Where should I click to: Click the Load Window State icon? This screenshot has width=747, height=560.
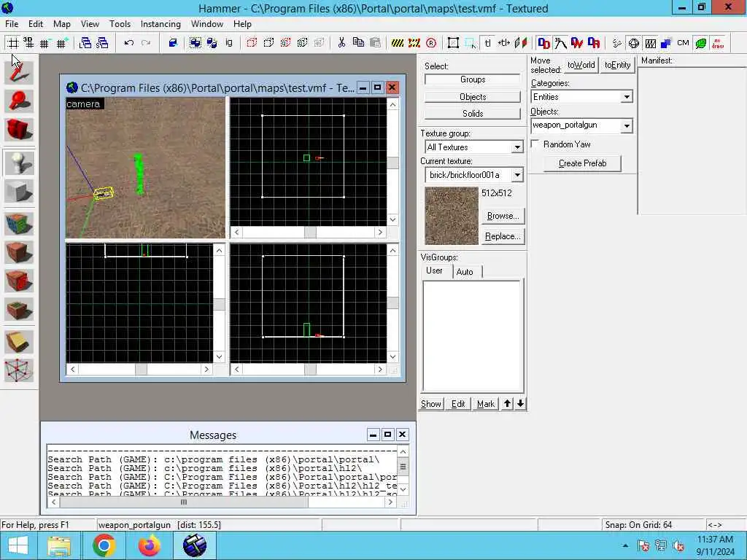(x=85, y=43)
